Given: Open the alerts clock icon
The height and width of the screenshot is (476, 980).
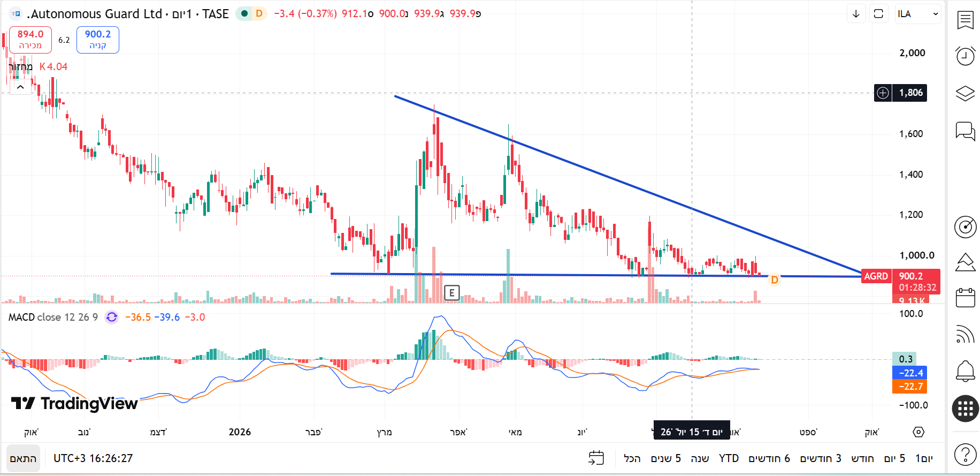Looking at the screenshot, I should 965,56.
